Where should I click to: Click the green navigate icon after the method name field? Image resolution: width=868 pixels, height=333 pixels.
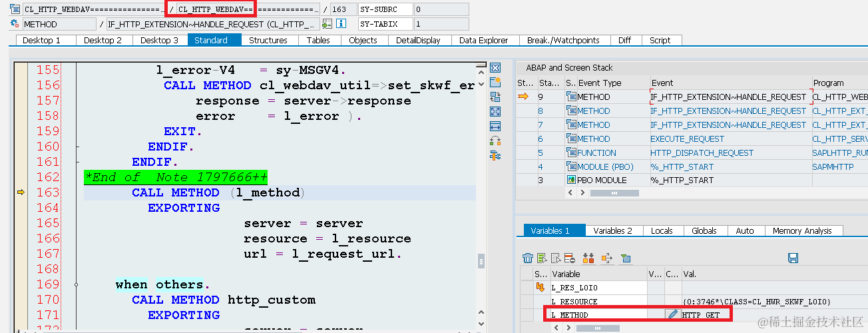[x=327, y=24]
